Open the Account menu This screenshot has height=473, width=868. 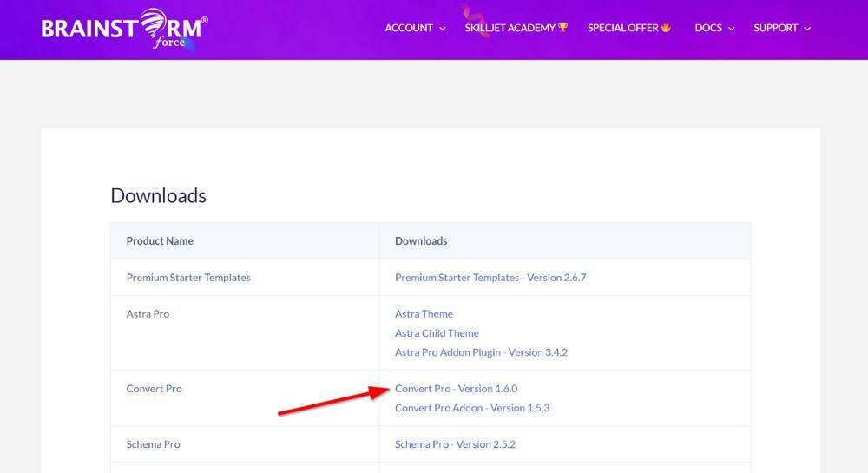[x=409, y=28]
